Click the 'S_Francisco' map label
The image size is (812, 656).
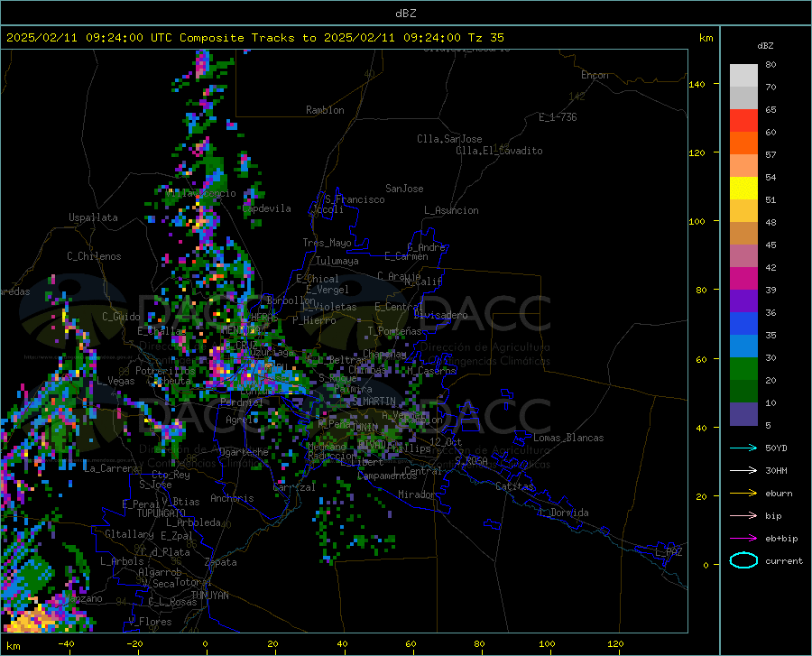click(355, 199)
